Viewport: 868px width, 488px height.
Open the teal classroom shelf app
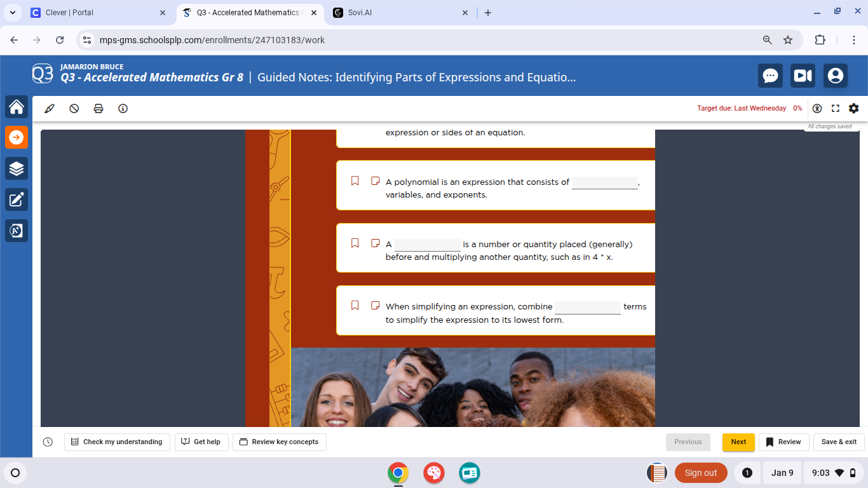coord(470,473)
